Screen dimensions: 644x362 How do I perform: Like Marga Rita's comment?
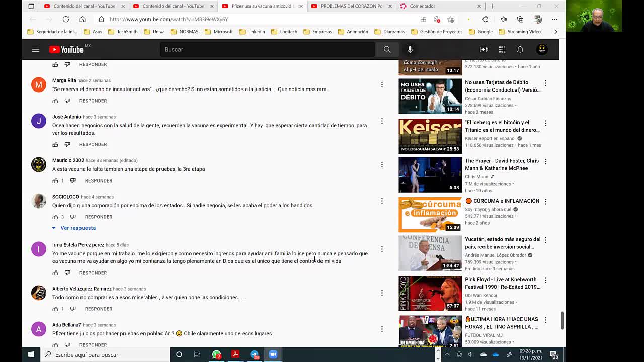[55, 101]
